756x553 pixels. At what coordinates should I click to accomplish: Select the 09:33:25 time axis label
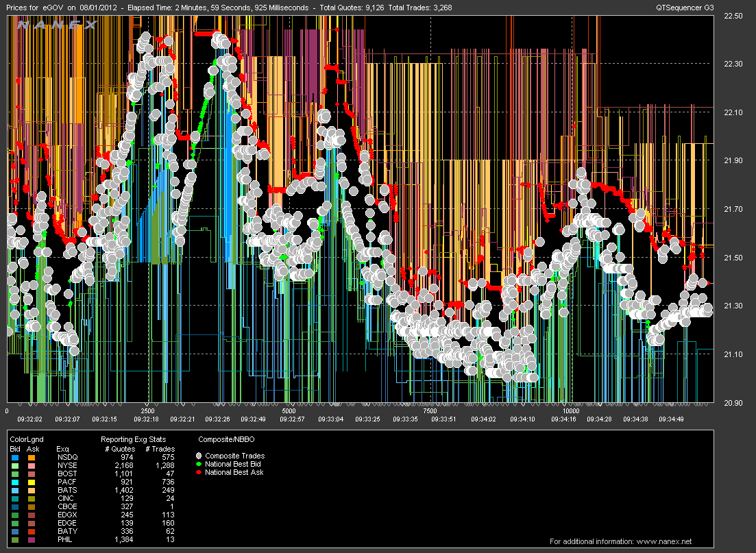(368, 419)
